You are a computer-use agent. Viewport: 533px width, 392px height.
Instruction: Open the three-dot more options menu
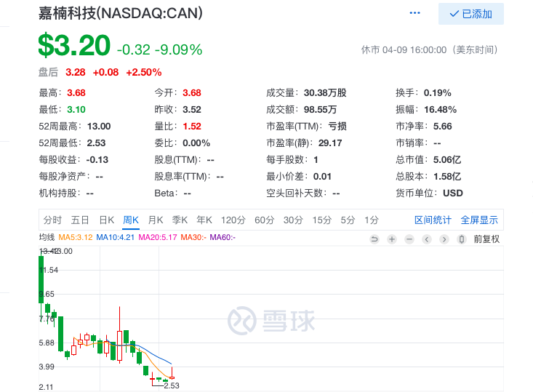click(415, 13)
